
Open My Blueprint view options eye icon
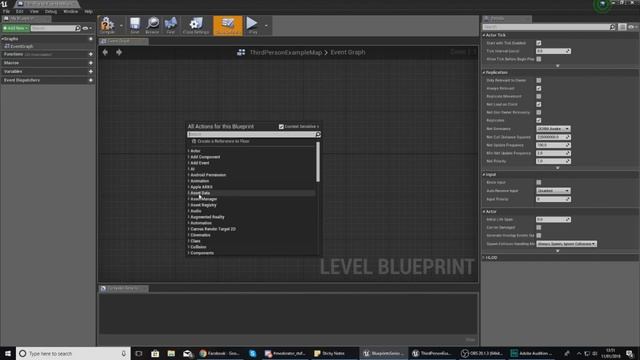tap(86, 28)
